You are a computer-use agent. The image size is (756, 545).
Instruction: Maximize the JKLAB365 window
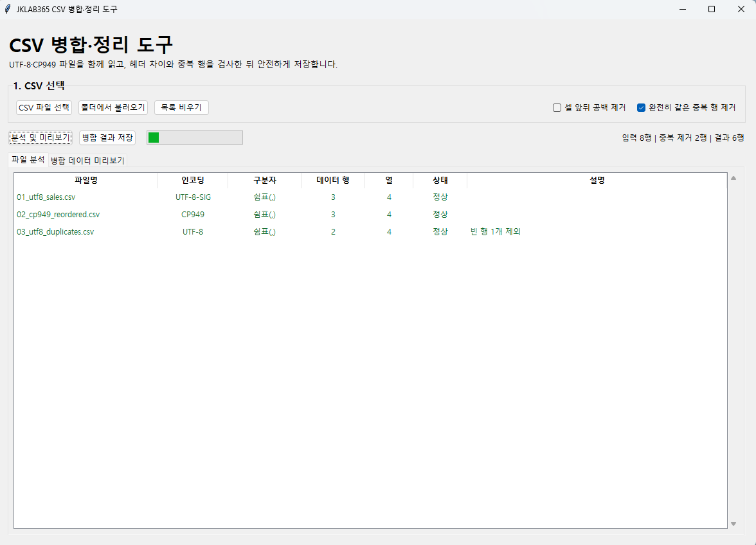coord(712,9)
